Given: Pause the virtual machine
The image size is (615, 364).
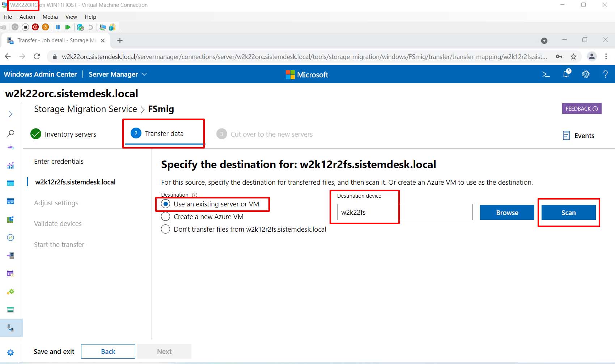Looking at the screenshot, I should click(x=58, y=27).
